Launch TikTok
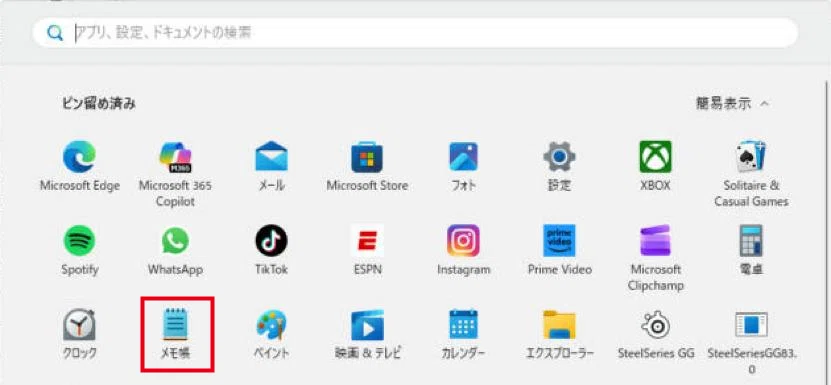This screenshot has width=831, height=385. click(271, 250)
